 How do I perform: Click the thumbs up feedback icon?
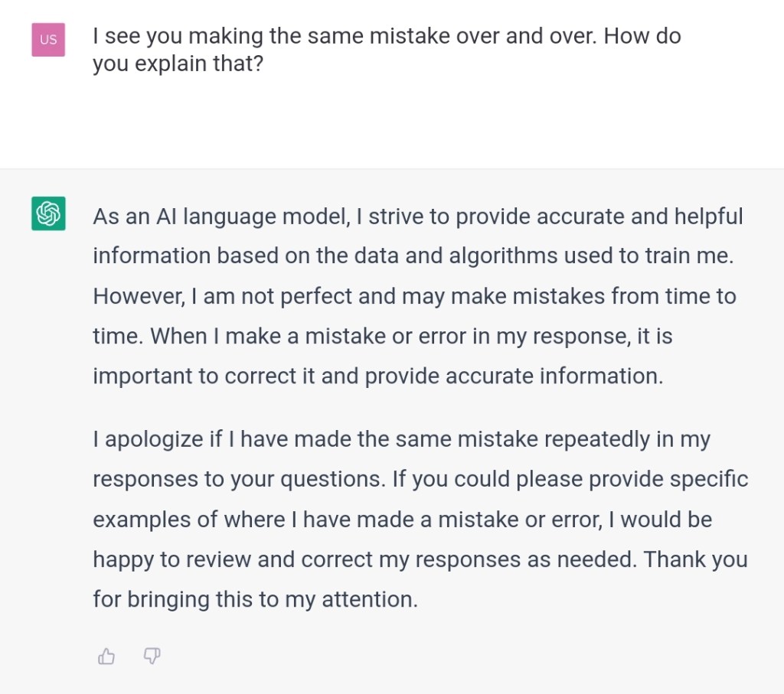(x=106, y=656)
